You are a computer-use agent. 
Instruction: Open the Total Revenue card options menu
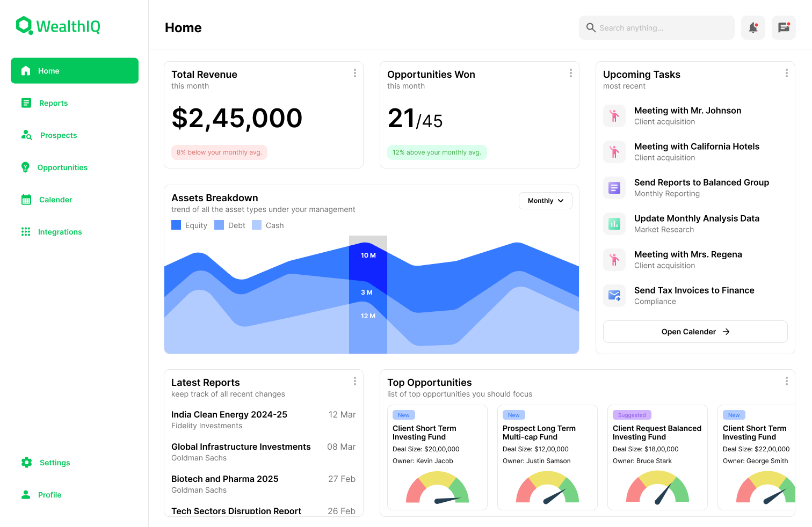(x=355, y=73)
